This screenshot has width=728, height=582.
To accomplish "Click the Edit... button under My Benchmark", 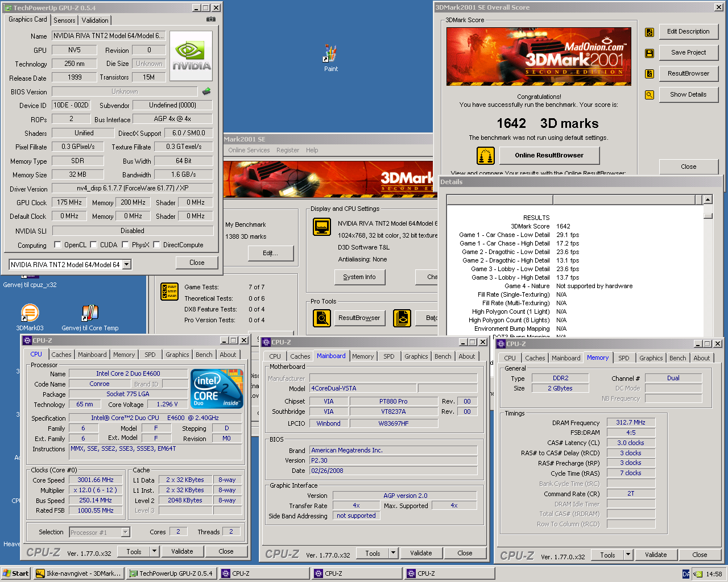I will 271,253.
